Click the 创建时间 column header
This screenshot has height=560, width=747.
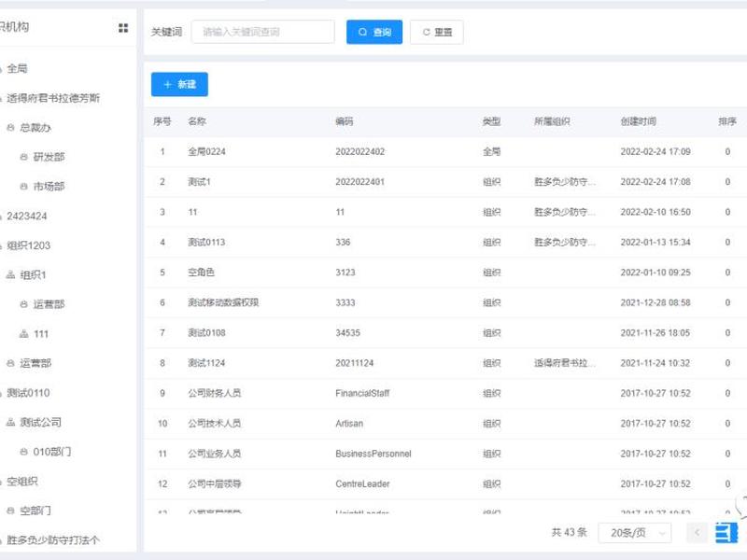click(x=639, y=121)
